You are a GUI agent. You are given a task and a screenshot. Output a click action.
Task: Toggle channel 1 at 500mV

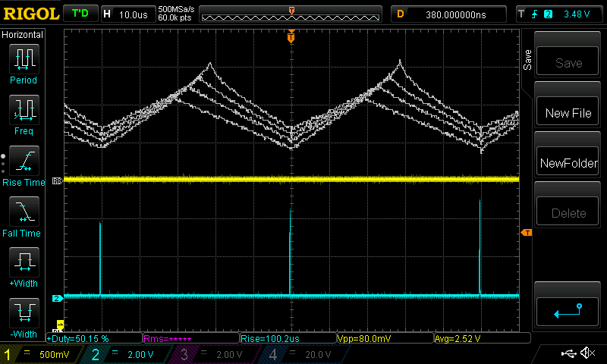pyautogui.click(x=42, y=354)
